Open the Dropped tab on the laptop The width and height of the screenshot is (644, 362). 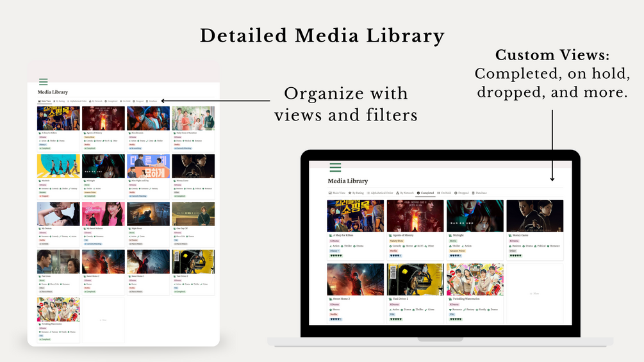click(461, 193)
